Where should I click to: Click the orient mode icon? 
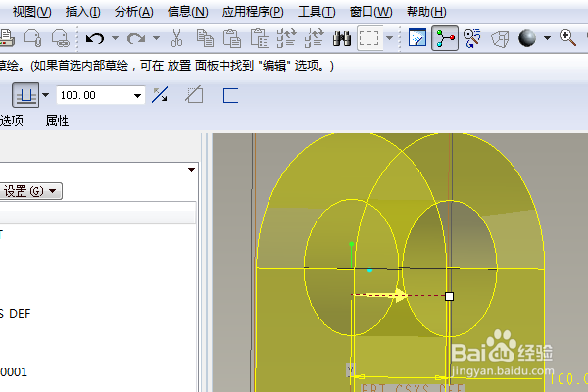[472, 38]
